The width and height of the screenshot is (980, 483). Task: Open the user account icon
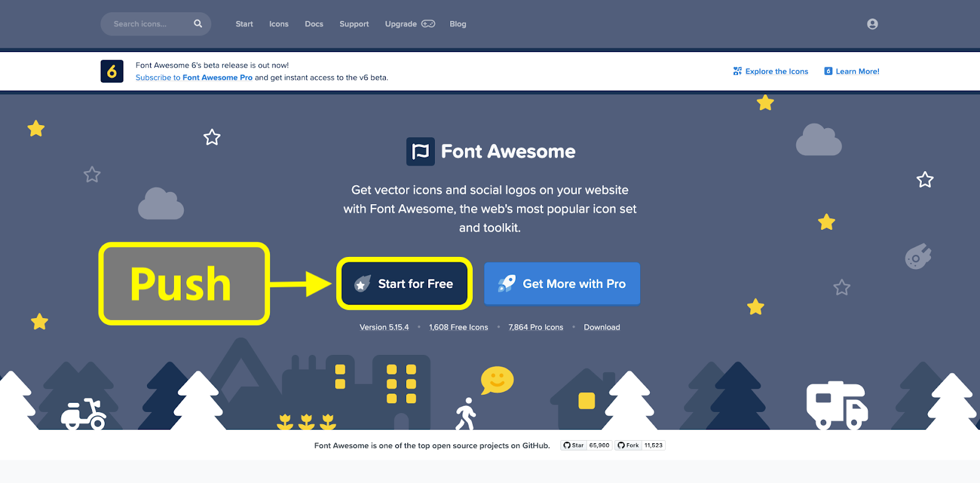[872, 24]
